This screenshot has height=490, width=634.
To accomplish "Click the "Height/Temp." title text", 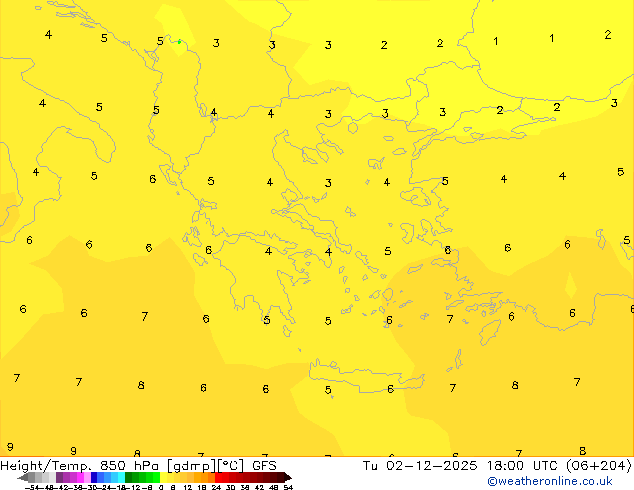I will click(46, 466).
